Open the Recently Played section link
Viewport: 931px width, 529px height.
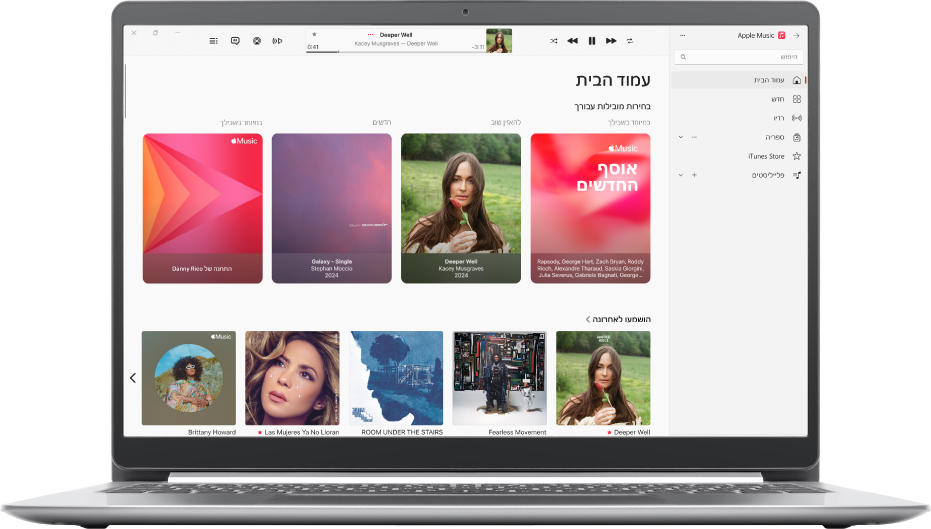[x=618, y=319]
